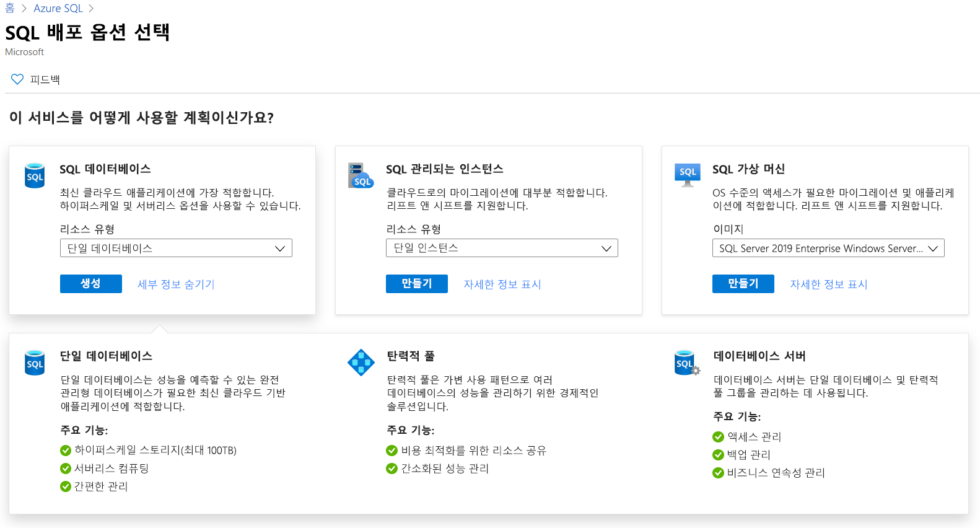Click 간편한 관리 feature text
This screenshot has height=528, width=980.
[x=101, y=486]
